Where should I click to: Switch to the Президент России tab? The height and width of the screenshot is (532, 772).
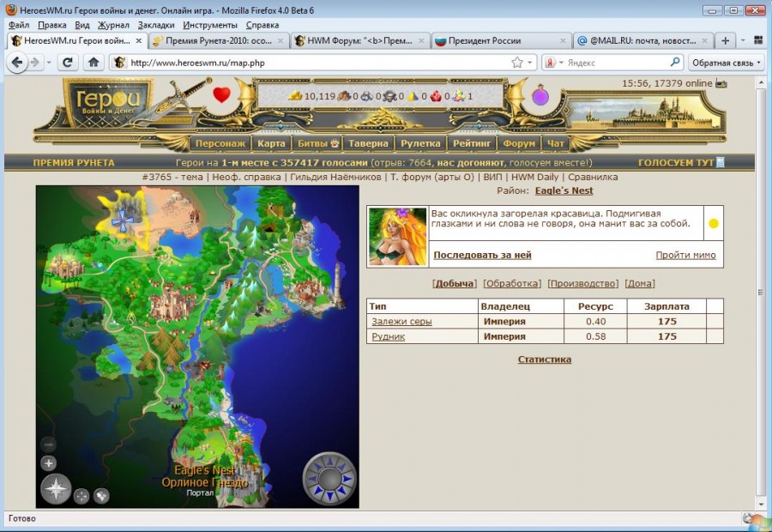pos(501,41)
